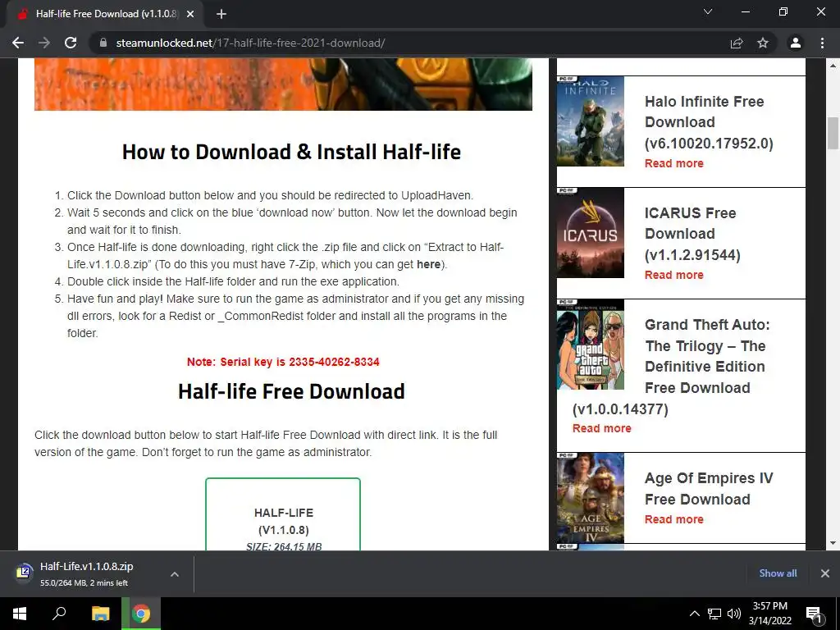Open the clock showing 3:57 PM

(x=769, y=614)
